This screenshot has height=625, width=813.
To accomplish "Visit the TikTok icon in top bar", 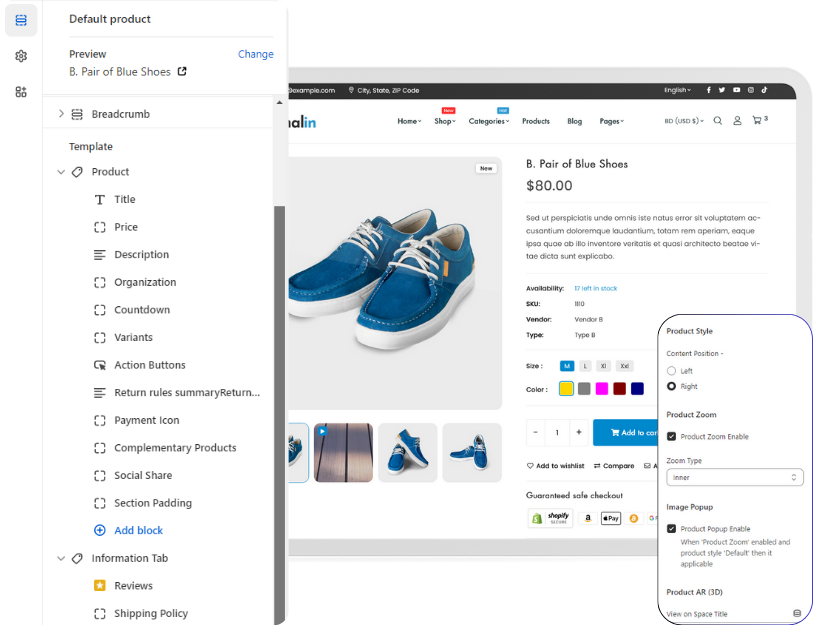I will (764, 90).
